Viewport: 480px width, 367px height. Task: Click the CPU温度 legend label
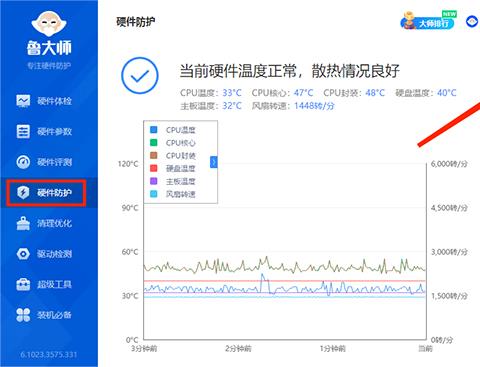180,130
